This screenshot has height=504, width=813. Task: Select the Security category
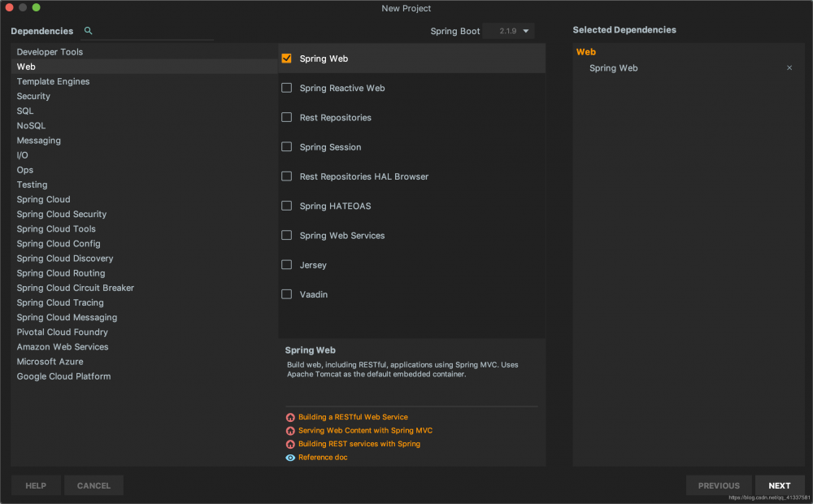tap(33, 96)
